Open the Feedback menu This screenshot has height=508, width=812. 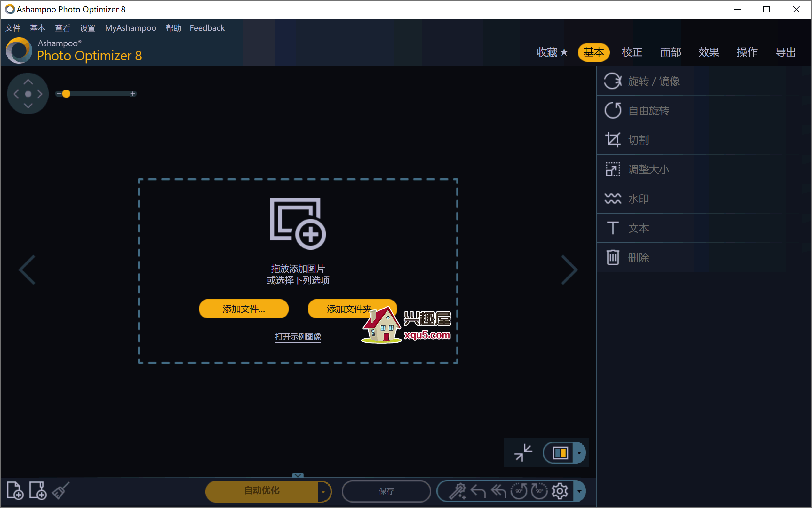pyautogui.click(x=207, y=28)
